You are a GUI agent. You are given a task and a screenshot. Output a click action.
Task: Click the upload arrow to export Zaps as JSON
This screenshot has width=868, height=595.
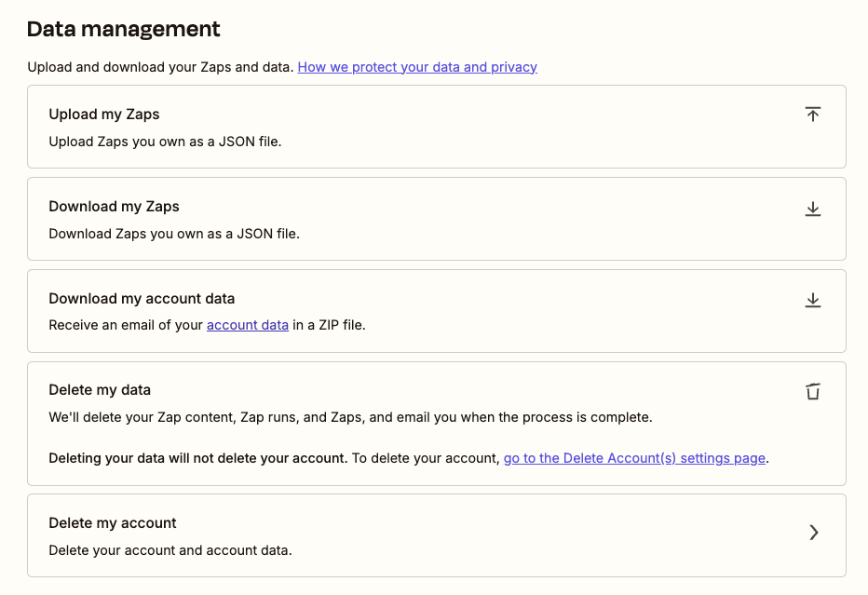(x=812, y=114)
